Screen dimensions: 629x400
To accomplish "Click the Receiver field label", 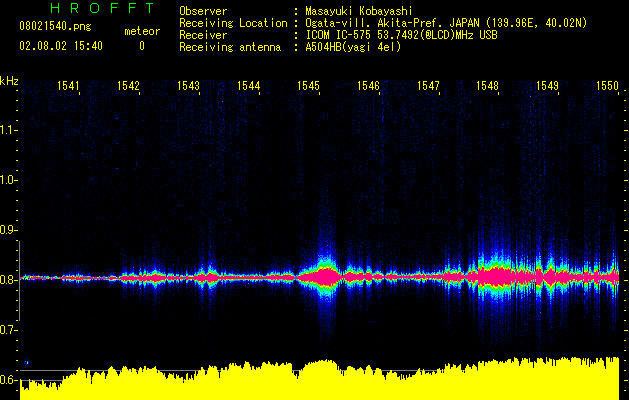I will (x=203, y=35).
